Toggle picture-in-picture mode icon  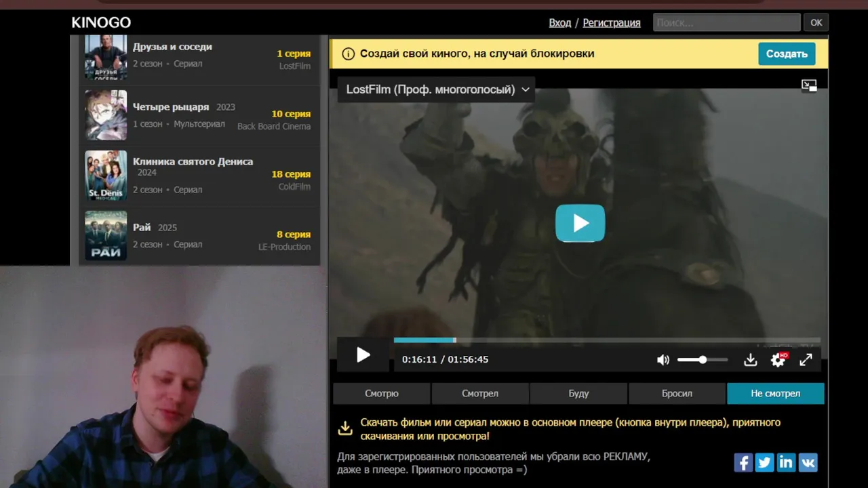[809, 85]
